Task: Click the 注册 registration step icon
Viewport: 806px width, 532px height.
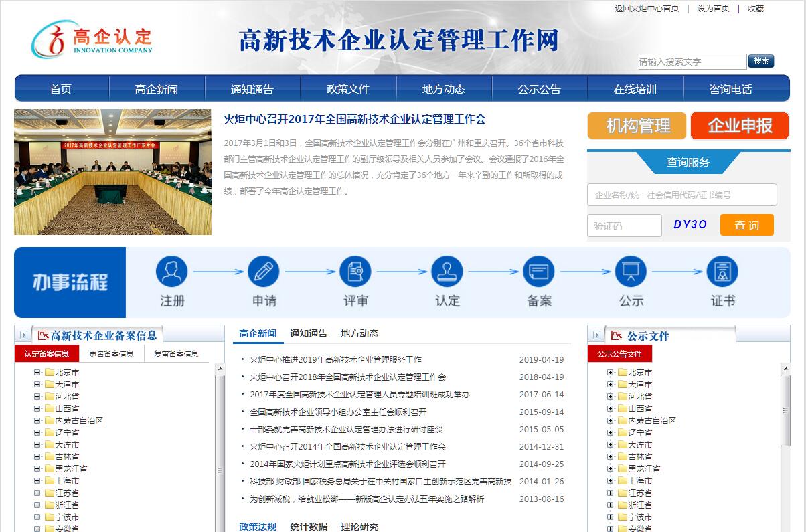Action: point(171,272)
